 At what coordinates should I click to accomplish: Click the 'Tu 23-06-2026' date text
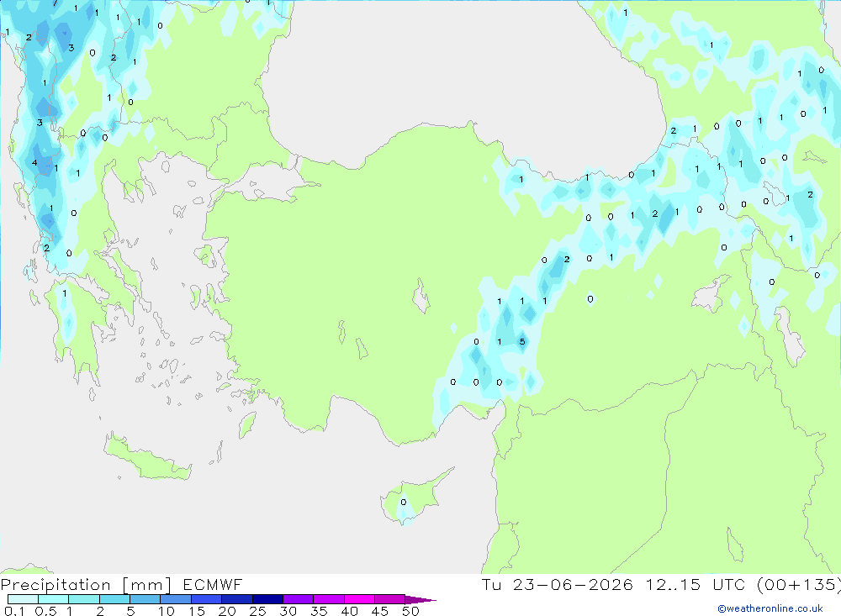coord(557,584)
